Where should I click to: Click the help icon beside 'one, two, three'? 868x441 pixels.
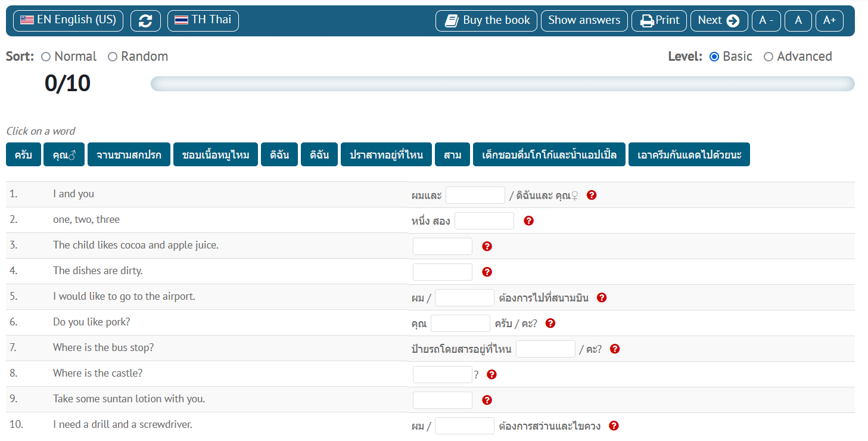pyautogui.click(x=528, y=220)
